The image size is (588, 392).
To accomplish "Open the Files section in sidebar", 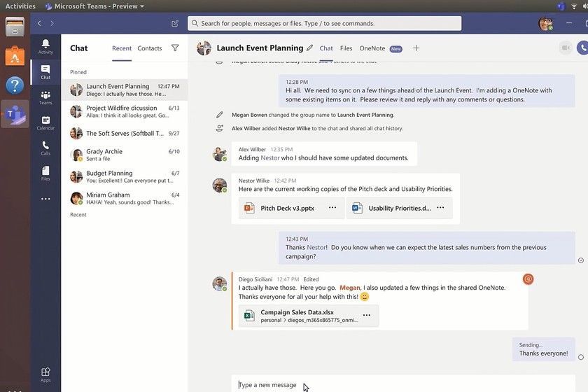I will pos(45,174).
